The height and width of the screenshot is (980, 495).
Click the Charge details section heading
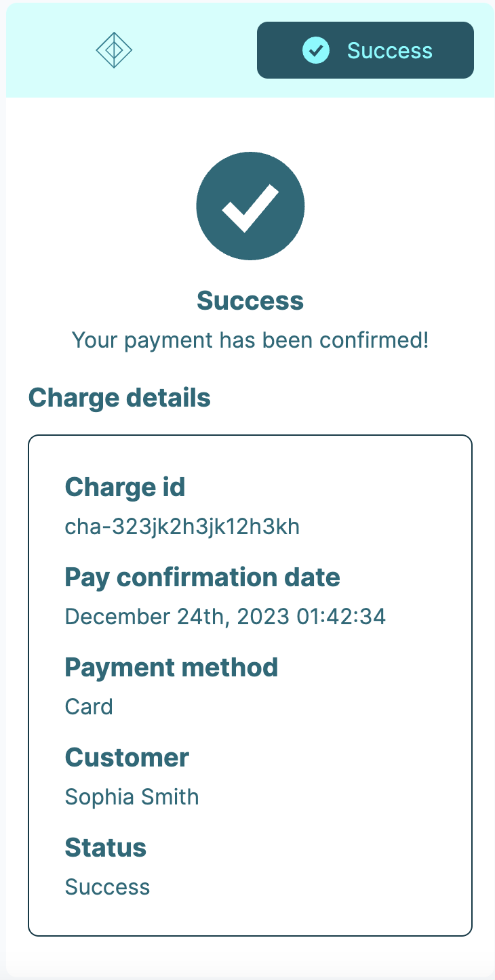[119, 398]
